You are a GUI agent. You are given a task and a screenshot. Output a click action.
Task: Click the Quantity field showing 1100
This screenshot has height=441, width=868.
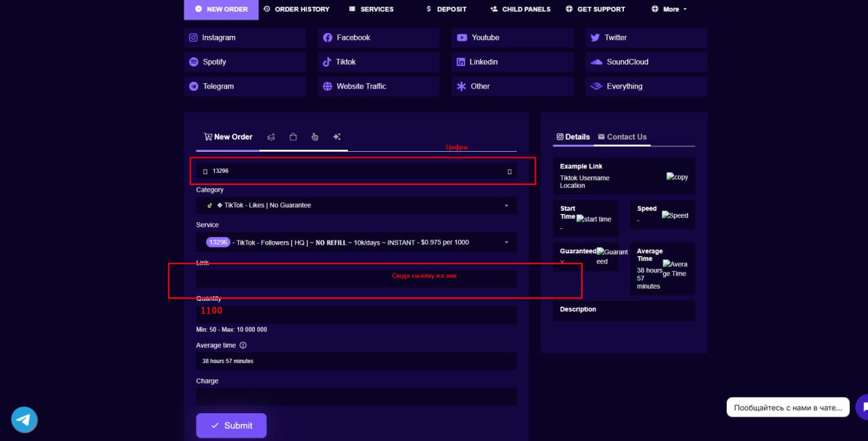coord(357,314)
